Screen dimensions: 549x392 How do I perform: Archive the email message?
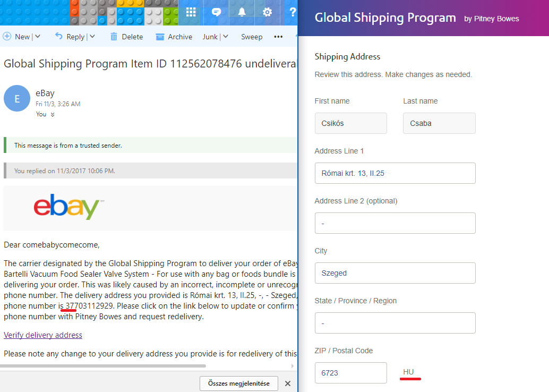tap(174, 37)
